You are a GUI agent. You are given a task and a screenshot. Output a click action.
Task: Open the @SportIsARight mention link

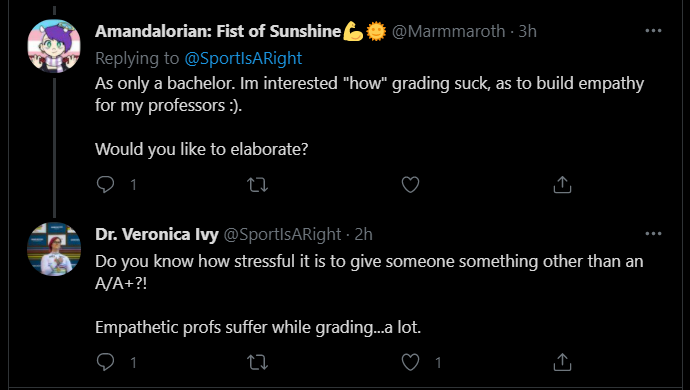point(243,58)
